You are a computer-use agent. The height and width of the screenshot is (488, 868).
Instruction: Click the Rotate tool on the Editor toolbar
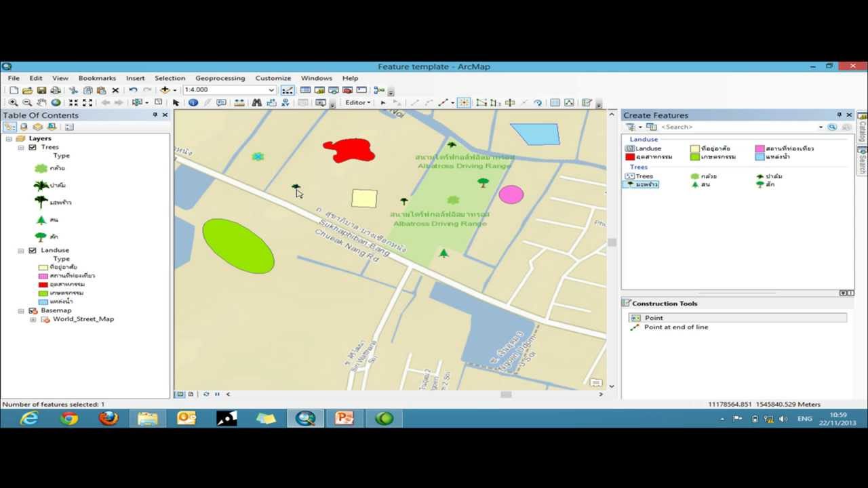click(538, 102)
